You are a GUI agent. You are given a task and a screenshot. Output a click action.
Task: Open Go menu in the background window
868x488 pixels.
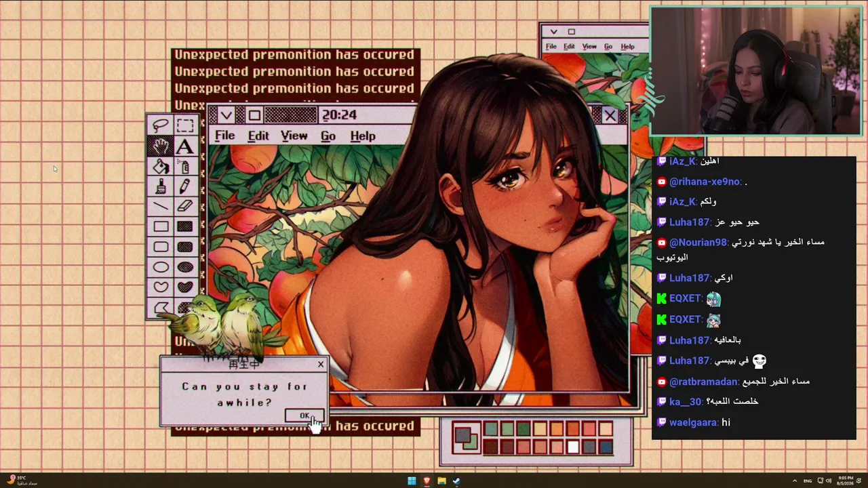point(608,46)
